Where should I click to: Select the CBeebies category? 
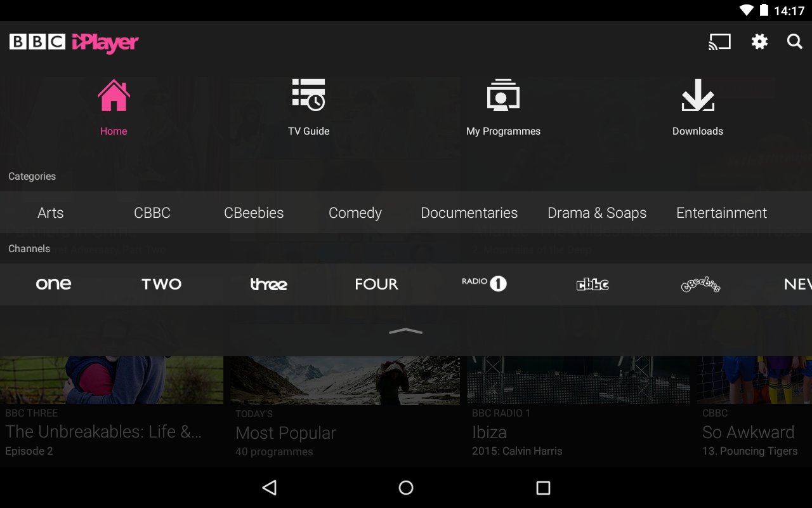pyautogui.click(x=254, y=213)
